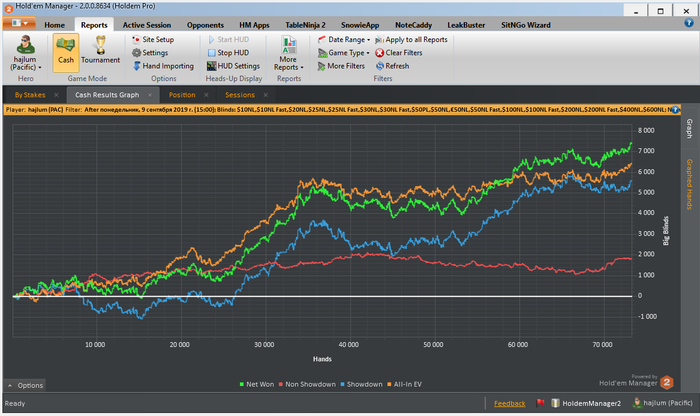
Task: Click Hand Importing in Options group
Action: pos(165,66)
